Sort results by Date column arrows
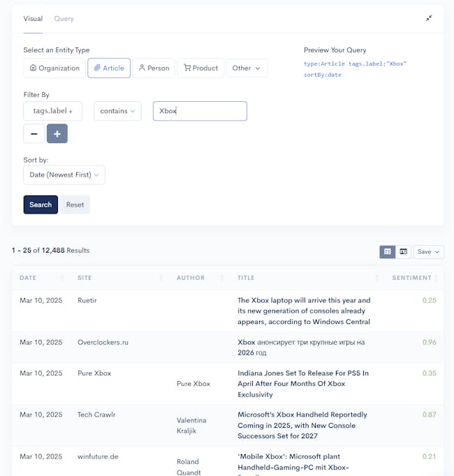The width and height of the screenshot is (454, 476). [x=61, y=278]
